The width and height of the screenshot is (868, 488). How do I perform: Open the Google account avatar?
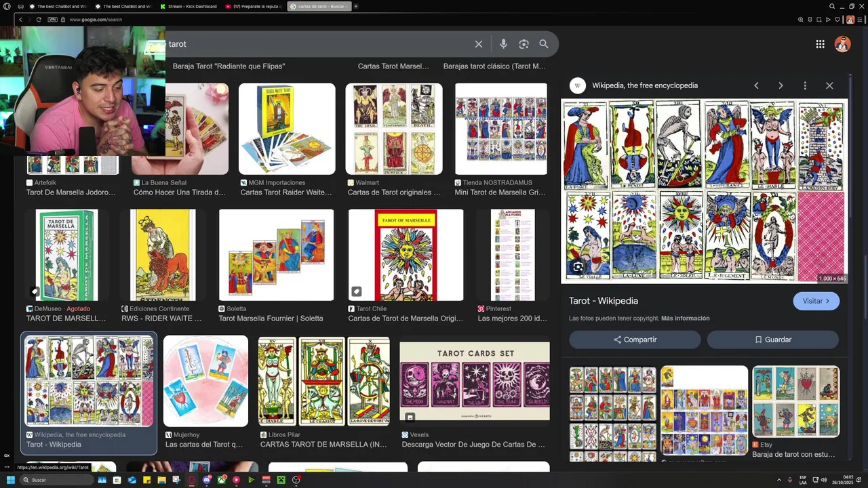pos(842,44)
